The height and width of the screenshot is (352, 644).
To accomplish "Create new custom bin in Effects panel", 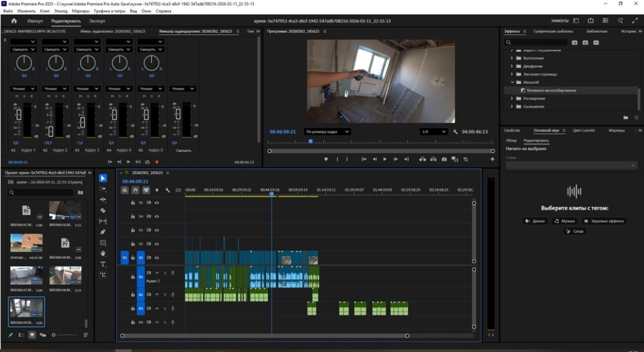I will tap(625, 117).
